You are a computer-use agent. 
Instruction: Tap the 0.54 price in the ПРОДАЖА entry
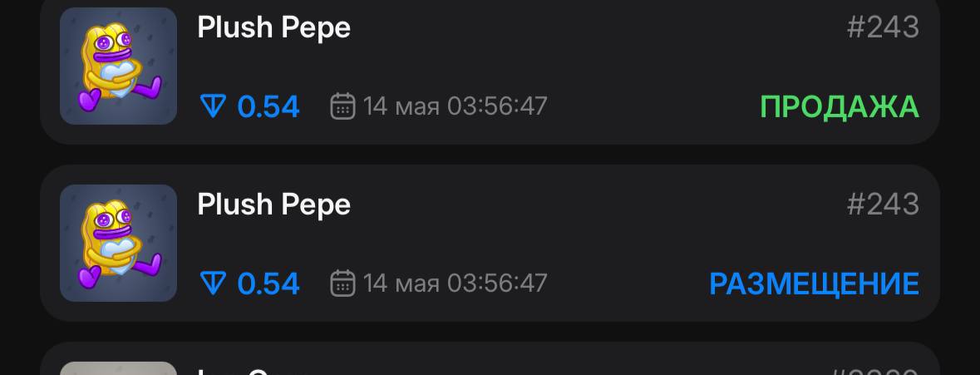pos(268,107)
